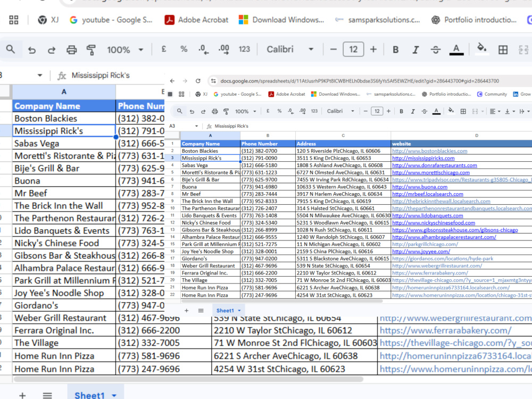The width and height of the screenshot is (532, 399).
Task: Click the large fill color paint bucket icon
Action: click(x=481, y=48)
